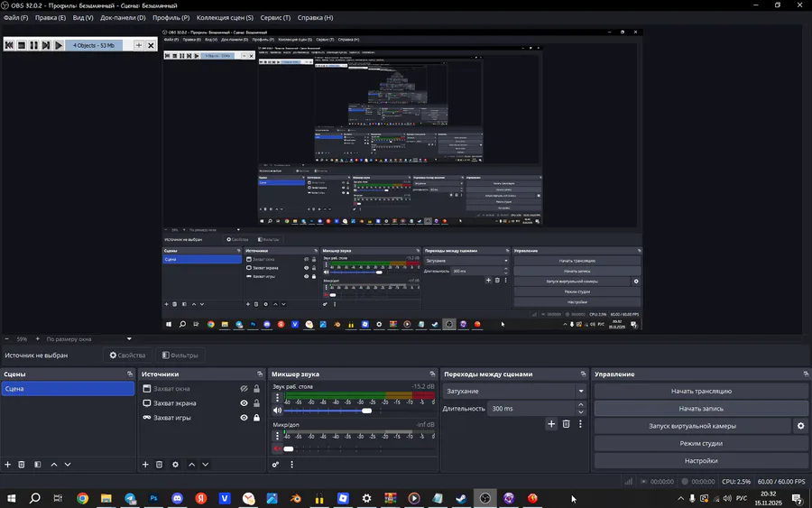812x508 pixels.
Task: Undock the Микшер звука panel
Action: point(432,374)
